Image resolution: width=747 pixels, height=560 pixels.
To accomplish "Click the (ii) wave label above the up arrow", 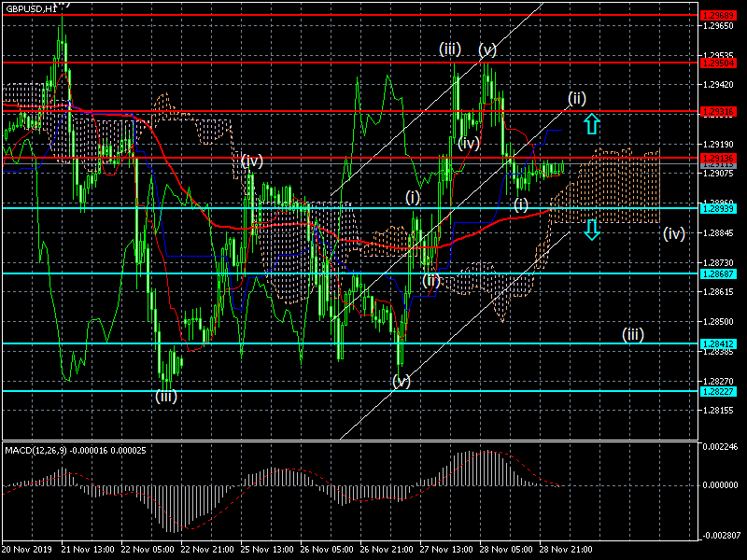I will (576, 99).
